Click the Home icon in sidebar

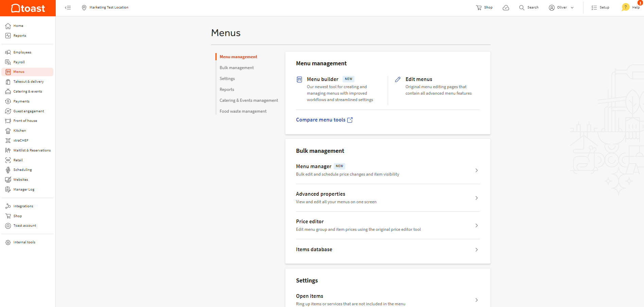pyautogui.click(x=8, y=26)
